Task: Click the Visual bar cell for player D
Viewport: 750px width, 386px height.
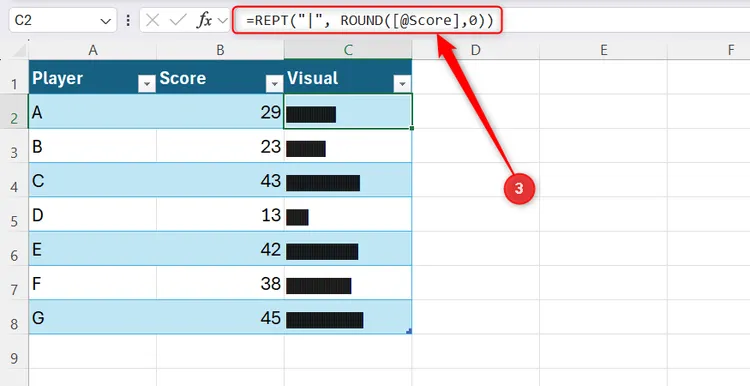Action: coord(348,214)
